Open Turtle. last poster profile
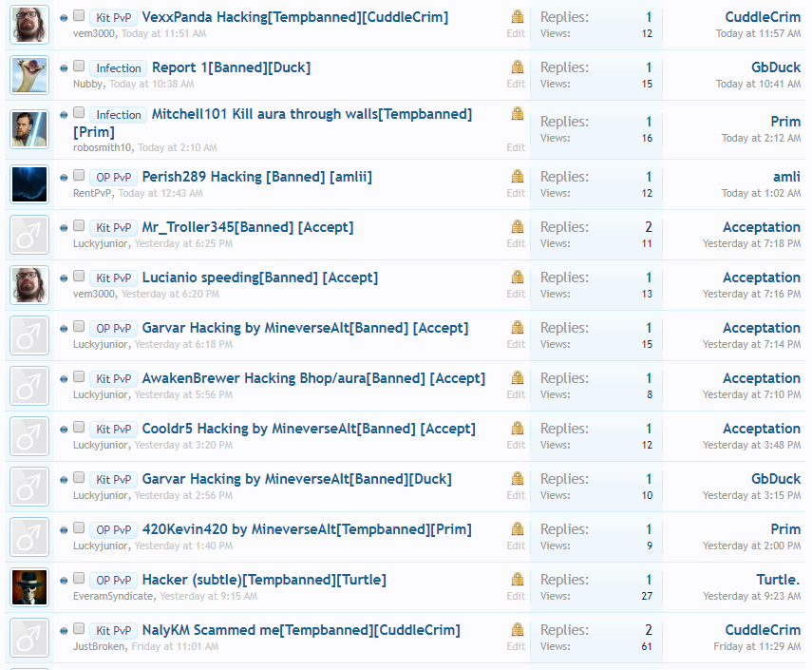 coord(779,580)
